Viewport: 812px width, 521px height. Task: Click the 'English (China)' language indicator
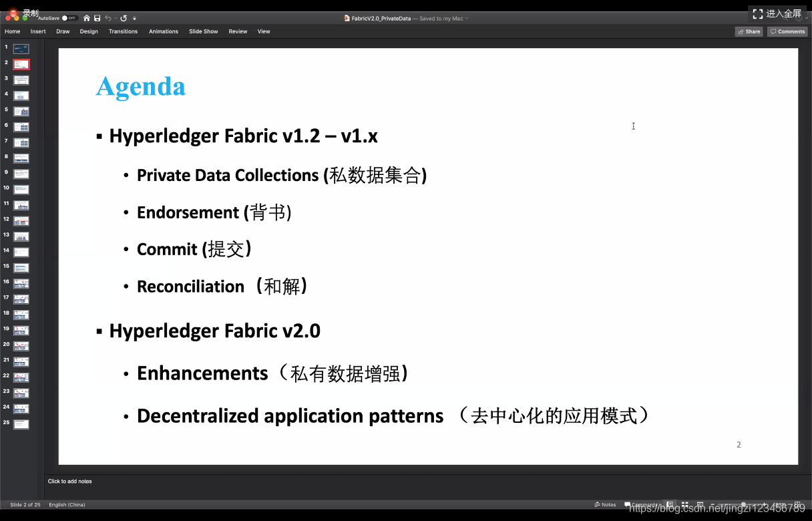(67, 504)
